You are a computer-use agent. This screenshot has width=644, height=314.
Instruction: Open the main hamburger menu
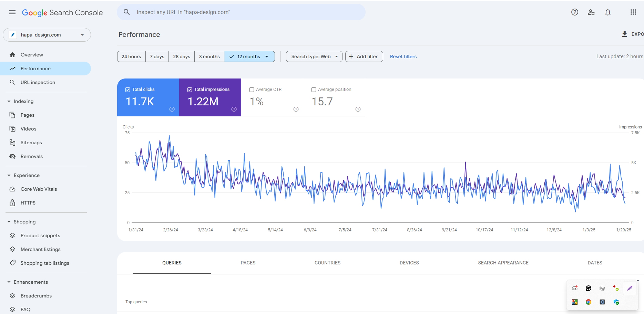click(x=12, y=12)
